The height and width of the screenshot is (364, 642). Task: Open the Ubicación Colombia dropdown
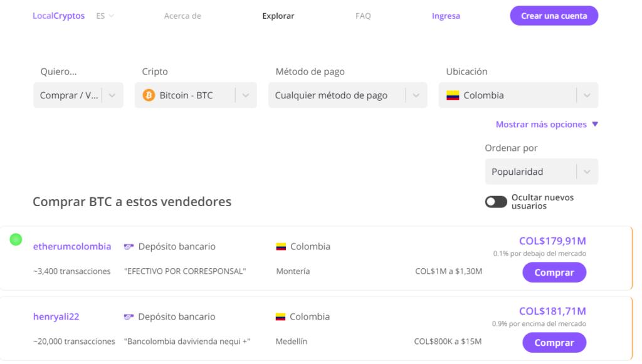coord(518,95)
